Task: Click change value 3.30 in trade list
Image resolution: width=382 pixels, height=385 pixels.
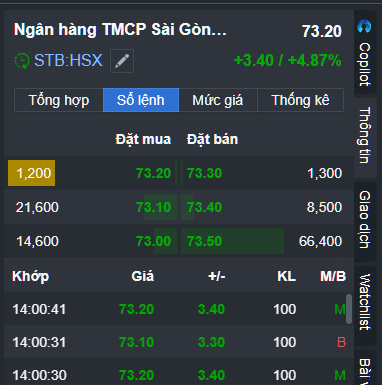Action: [x=211, y=342]
